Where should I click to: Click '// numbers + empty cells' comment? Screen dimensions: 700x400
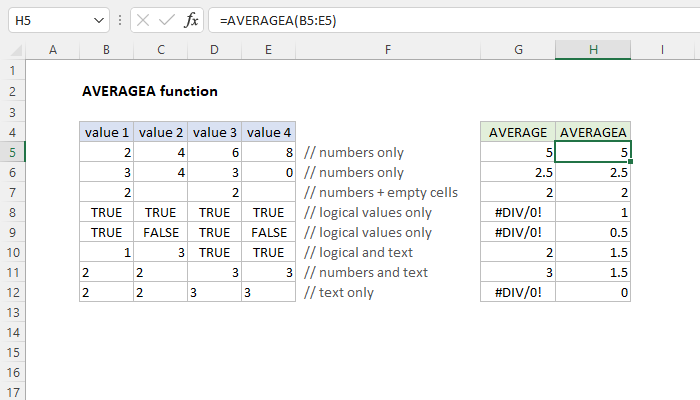[x=381, y=192]
